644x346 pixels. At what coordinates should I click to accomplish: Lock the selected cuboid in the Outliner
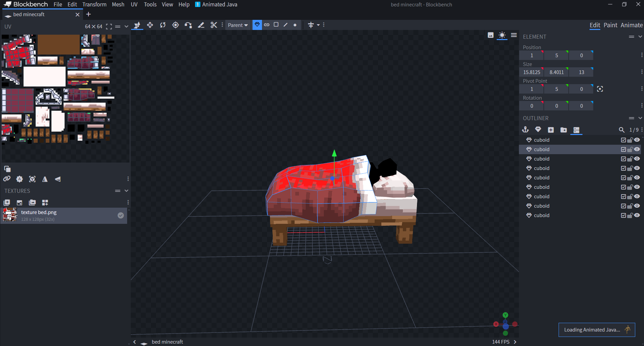pyautogui.click(x=630, y=149)
